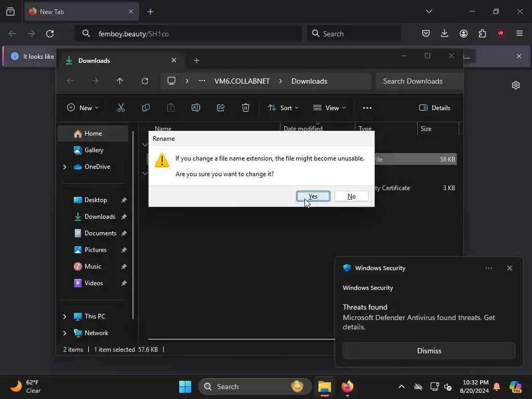The image size is (532, 399).
Task: Open the Firefox account icon
Action: pos(463,33)
